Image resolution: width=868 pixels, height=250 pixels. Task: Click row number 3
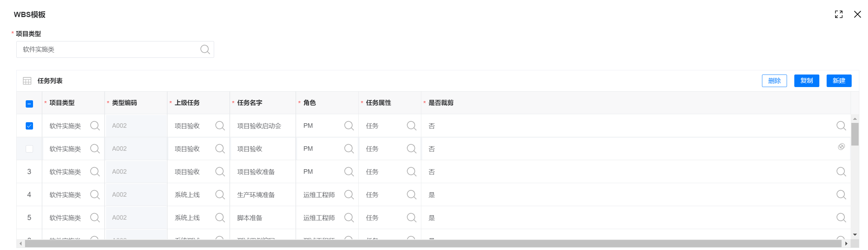coord(29,172)
